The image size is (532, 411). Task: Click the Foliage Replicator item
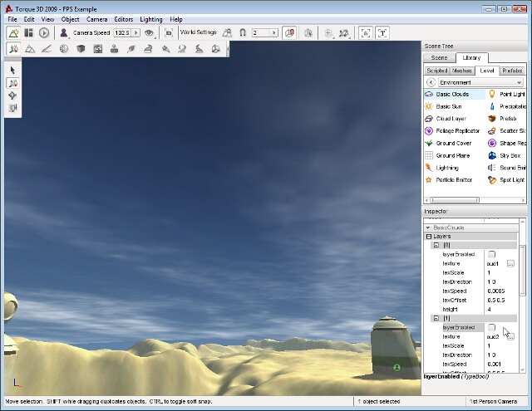457,130
